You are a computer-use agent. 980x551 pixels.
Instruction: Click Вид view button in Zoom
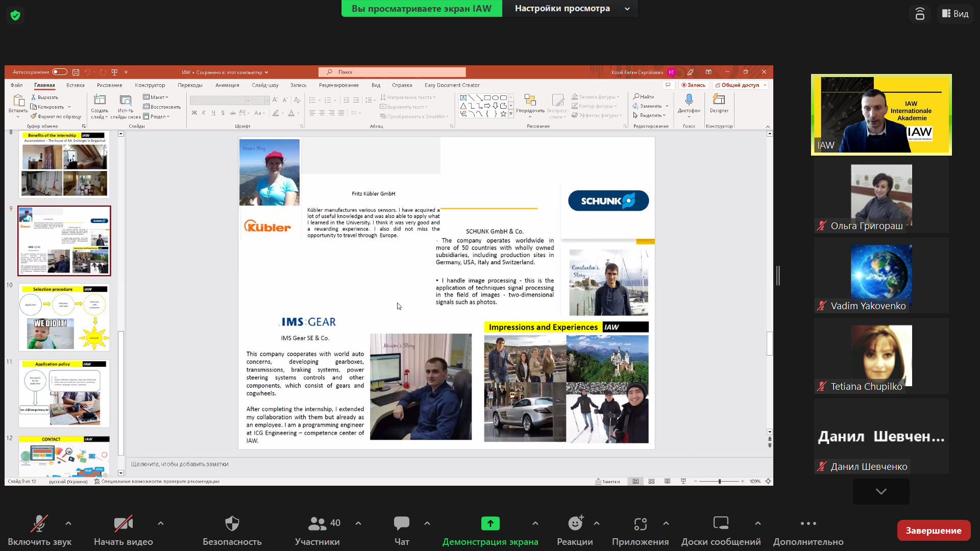(955, 14)
